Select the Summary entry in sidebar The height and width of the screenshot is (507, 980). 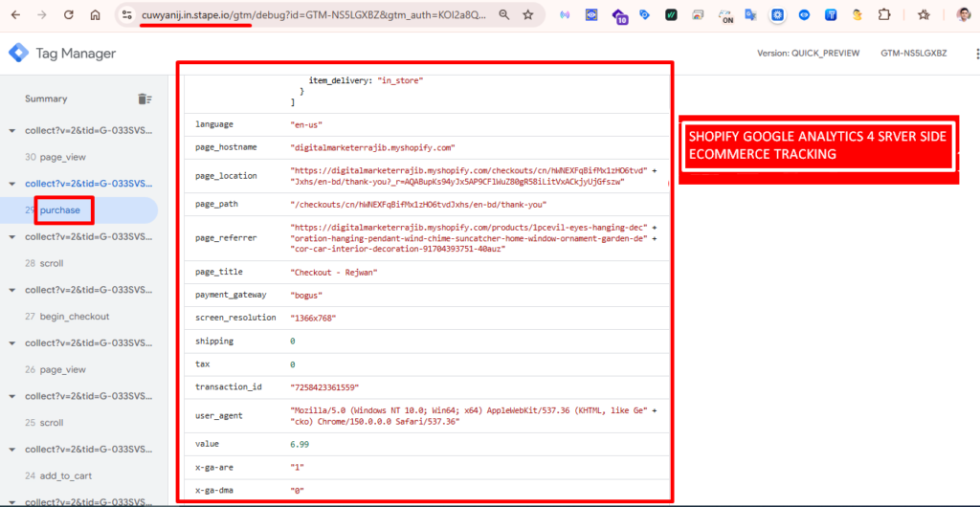click(46, 99)
